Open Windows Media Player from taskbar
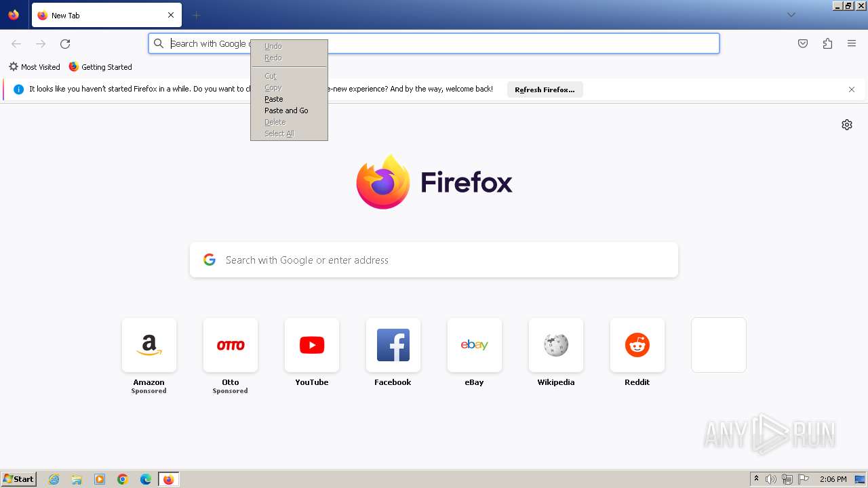Screen dimensions: 868x488 [100, 479]
